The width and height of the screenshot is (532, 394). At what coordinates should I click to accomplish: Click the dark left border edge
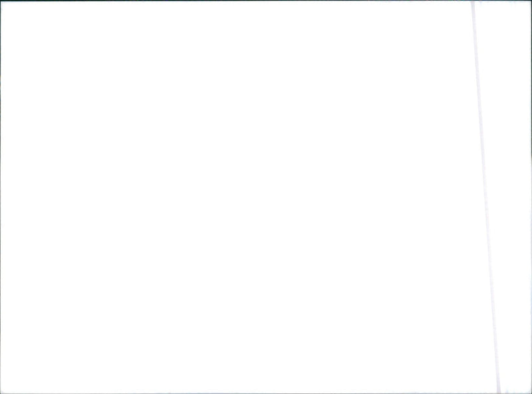point(1,197)
